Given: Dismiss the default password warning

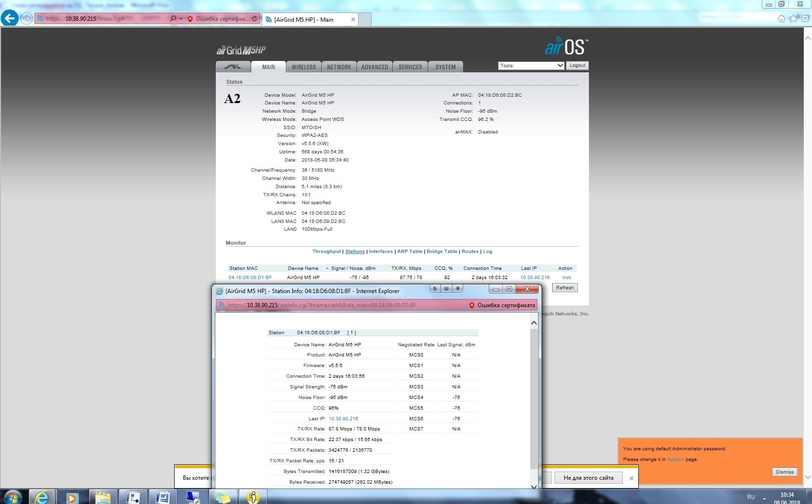Looking at the screenshot, I should click(x=784, y=472).
